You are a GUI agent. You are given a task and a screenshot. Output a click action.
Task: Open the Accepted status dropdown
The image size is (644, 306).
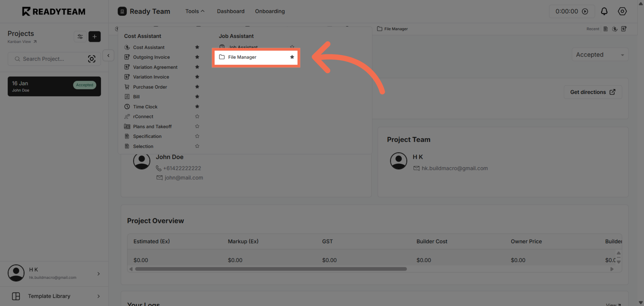pyautogui.click(x=599, y=54)
